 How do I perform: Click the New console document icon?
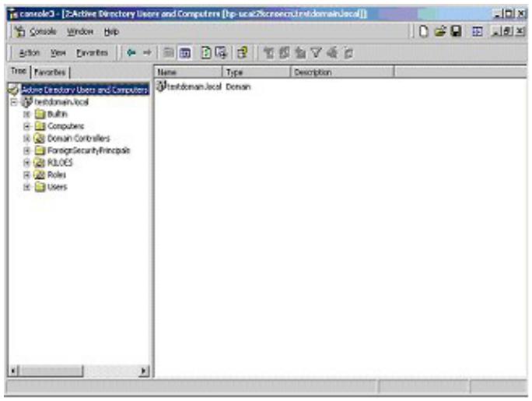click(423, 32)
